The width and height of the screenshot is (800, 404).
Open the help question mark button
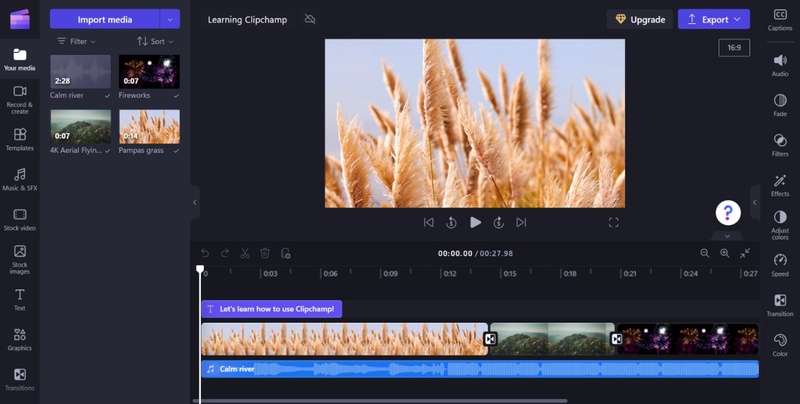click(728, 213)
